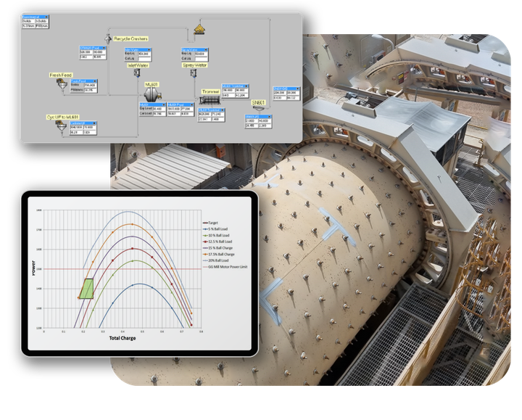Screen dimensions: 522x420
Task: Select the golden stockpile icon at top
Action: (199, 30)
